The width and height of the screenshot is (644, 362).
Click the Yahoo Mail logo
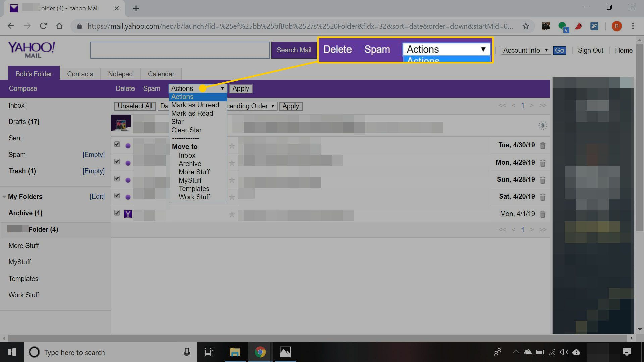(x=32, y=50)
